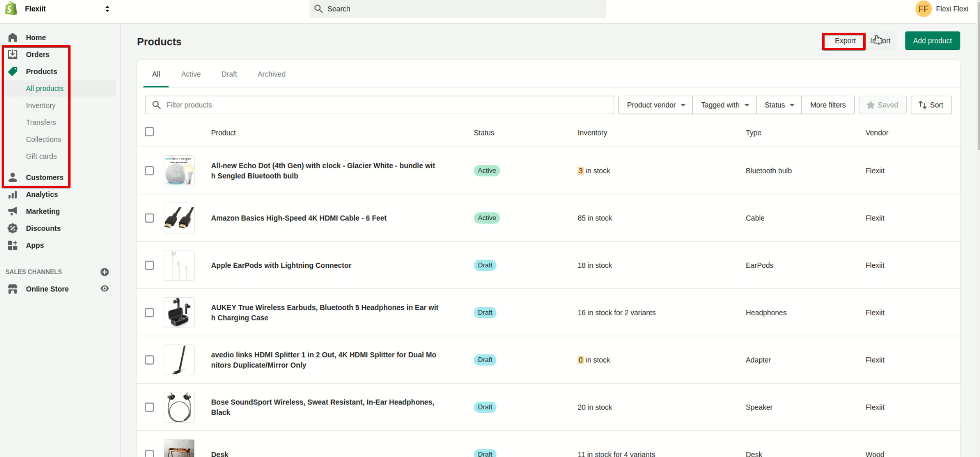
Task: Click the Active status badge for Echo Dot
Action: click(x=487, y=171)
